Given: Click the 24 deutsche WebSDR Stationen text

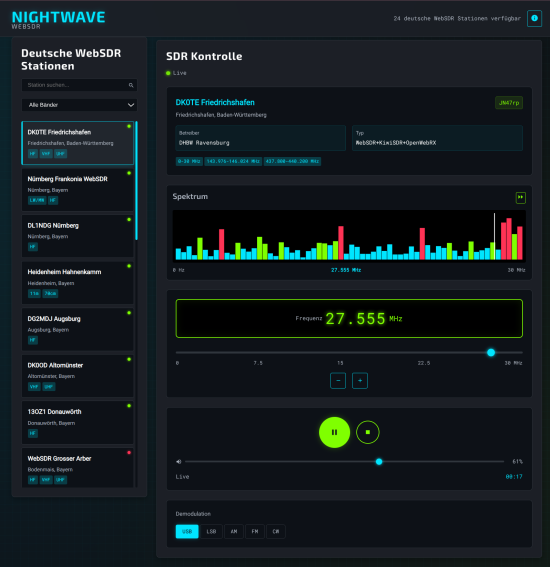Looking at the screenshot, I should click(457, 18).
